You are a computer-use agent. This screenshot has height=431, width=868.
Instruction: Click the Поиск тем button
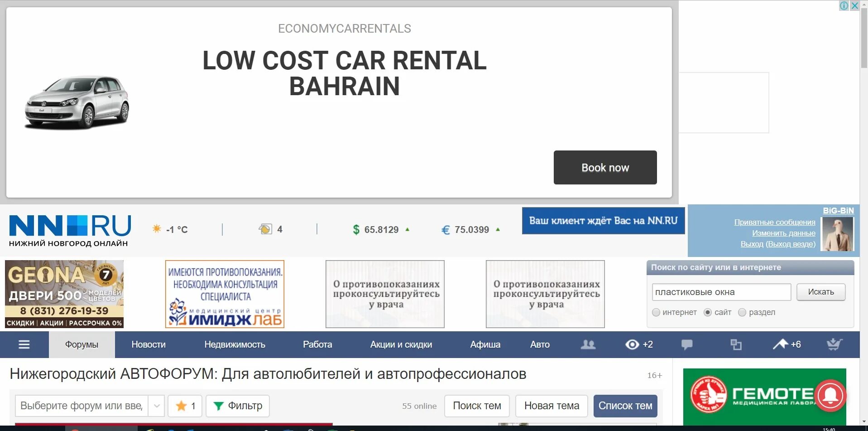point(477,406)
